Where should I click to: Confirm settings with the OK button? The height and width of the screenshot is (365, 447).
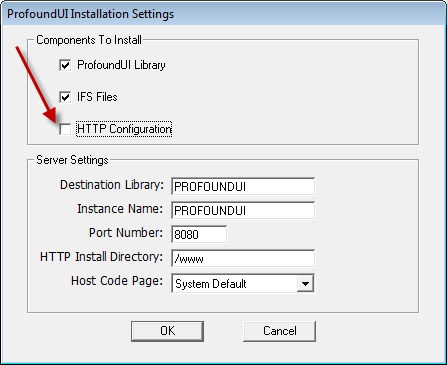pos(167,331)
